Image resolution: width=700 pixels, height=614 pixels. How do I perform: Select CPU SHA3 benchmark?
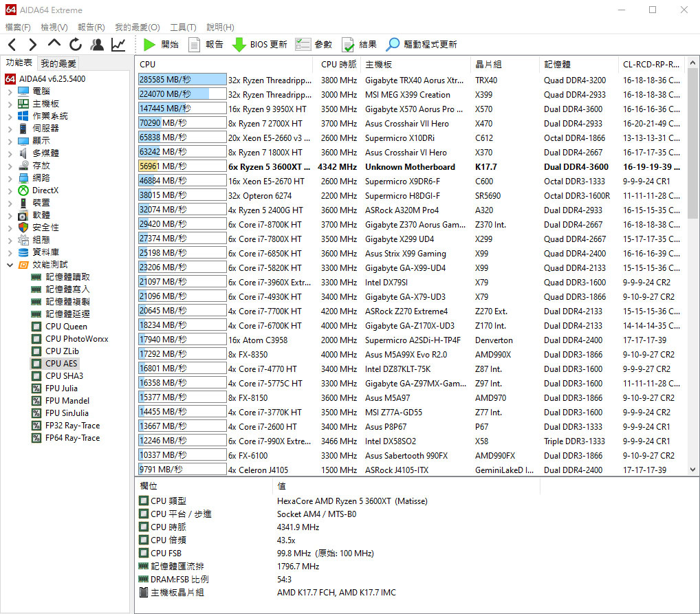(x=57, y=376)
